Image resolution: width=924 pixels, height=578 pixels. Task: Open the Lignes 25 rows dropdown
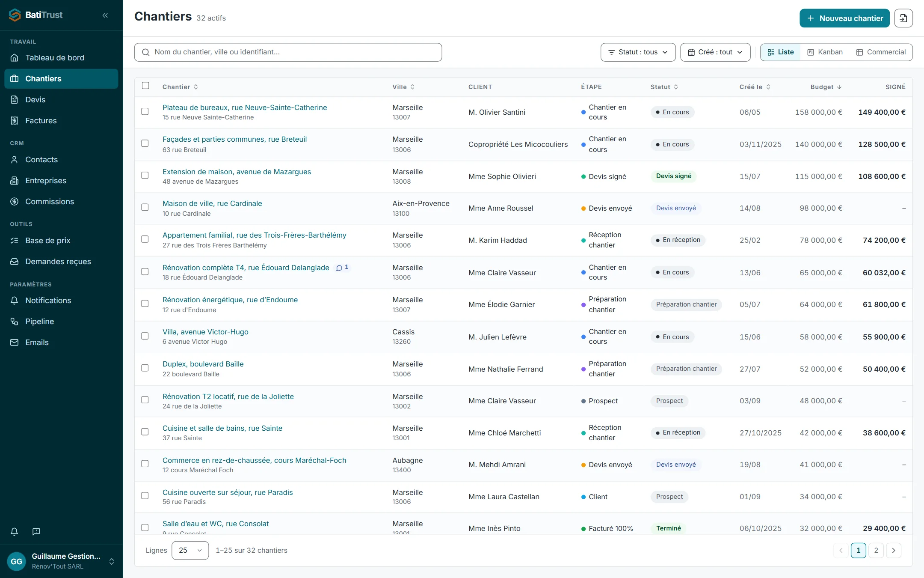coord(190,551)
